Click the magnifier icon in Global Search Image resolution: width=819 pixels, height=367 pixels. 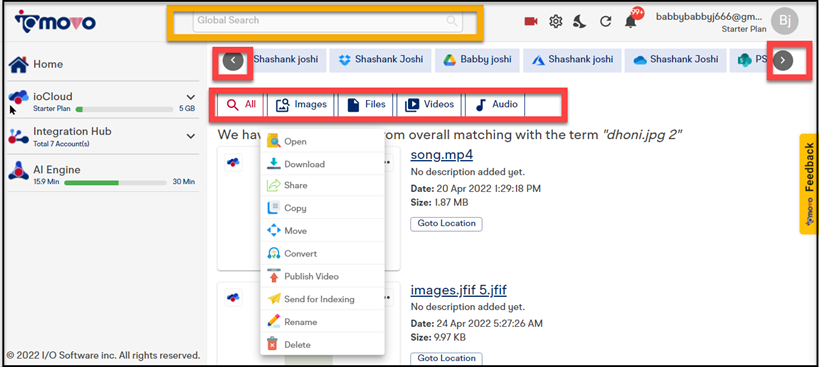click(x=452, y=21)
